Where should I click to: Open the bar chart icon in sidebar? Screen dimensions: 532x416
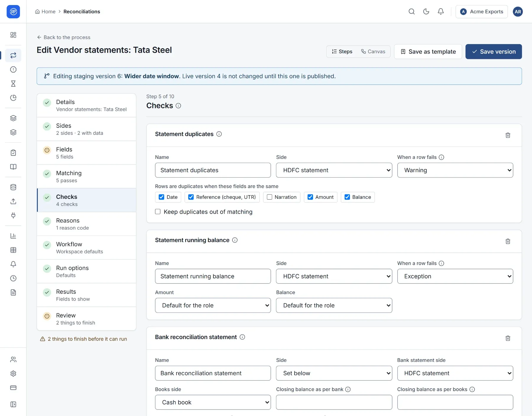[x=13, y=236]
